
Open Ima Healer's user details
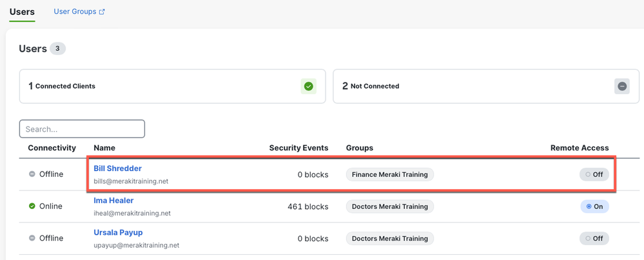(x=113, y=201)
